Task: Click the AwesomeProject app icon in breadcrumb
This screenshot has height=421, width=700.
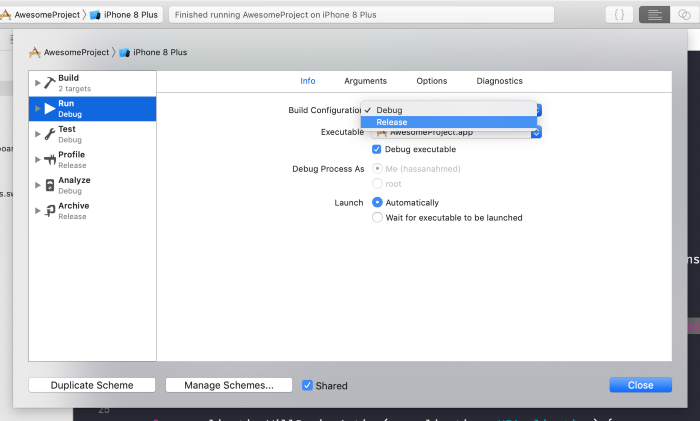Action: pos(35,52)
